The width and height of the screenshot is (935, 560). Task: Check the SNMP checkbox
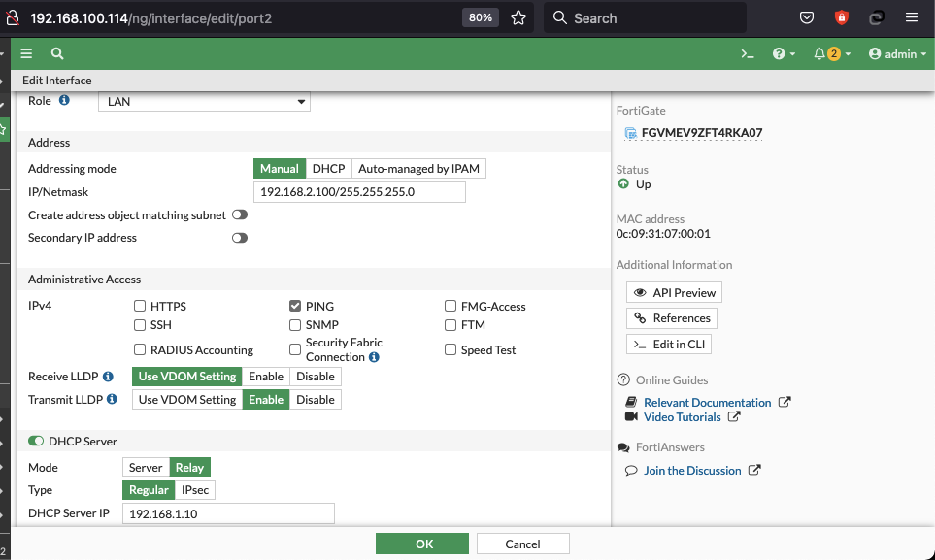294,325
